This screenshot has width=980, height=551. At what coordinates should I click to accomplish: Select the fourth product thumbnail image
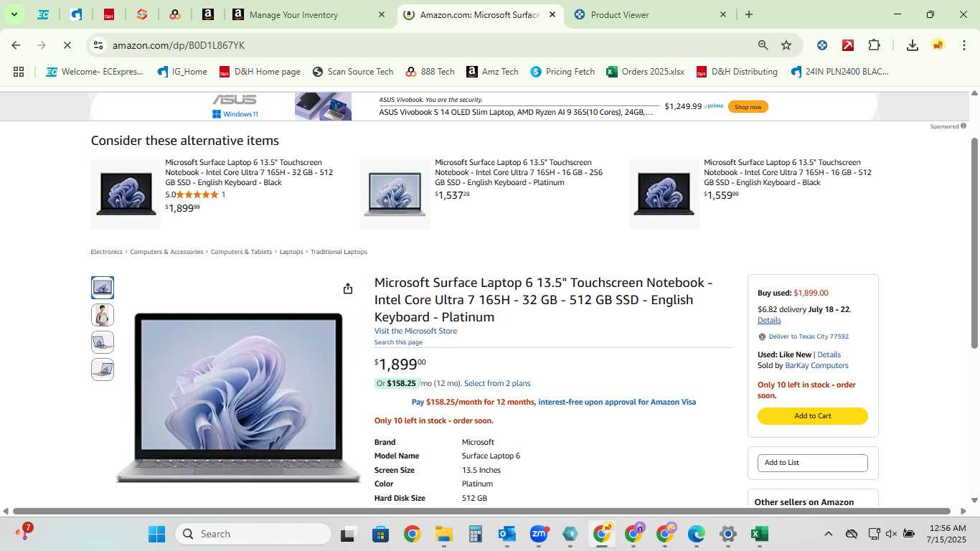click(x=103, y=369)
